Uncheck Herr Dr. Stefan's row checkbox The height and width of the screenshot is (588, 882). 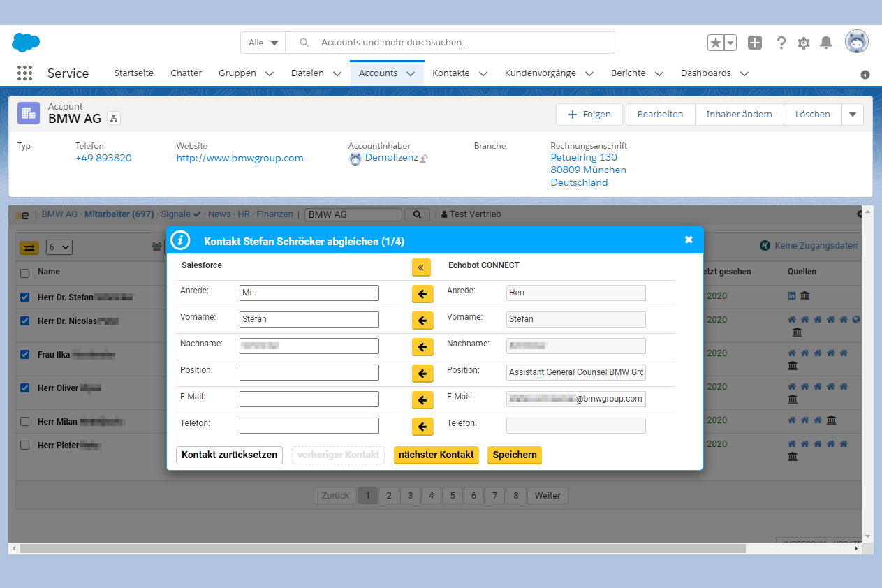click(x=24, y=296)
